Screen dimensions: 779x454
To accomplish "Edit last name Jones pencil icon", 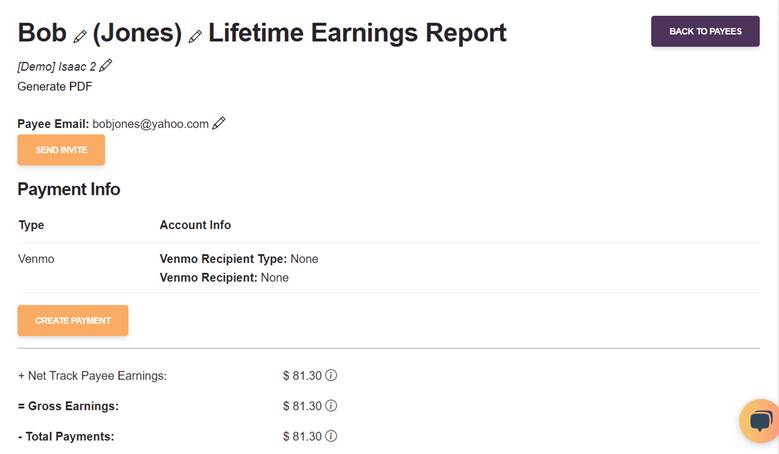I will (x=195, y=36).
